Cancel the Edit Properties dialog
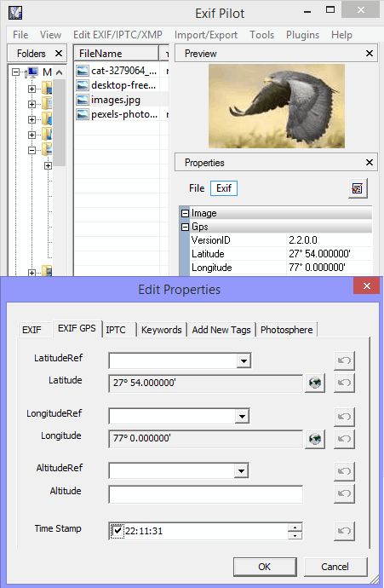The image size is (384, 588). (335, 567)
